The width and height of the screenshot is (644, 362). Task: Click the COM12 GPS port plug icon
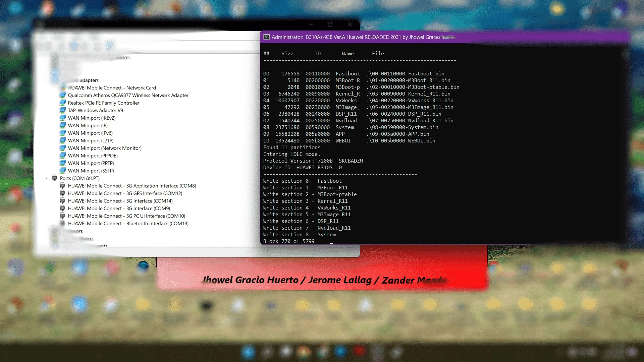62,193
